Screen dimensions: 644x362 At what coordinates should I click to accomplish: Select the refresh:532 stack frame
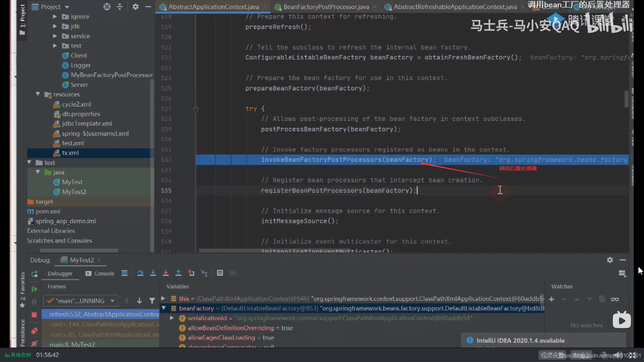pyautogui.click(x=101, y=314)
